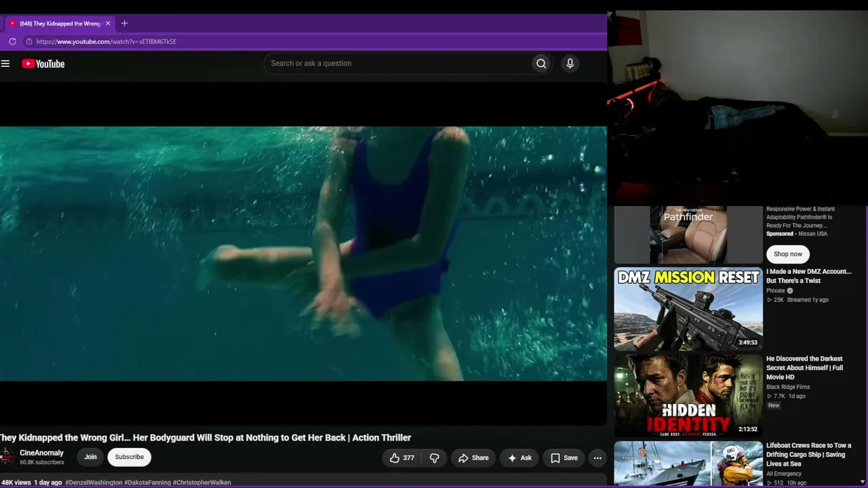868x488 pixels.
Task: Open the YouTube guide hamburger menu
Action: [x=5, y=64]
